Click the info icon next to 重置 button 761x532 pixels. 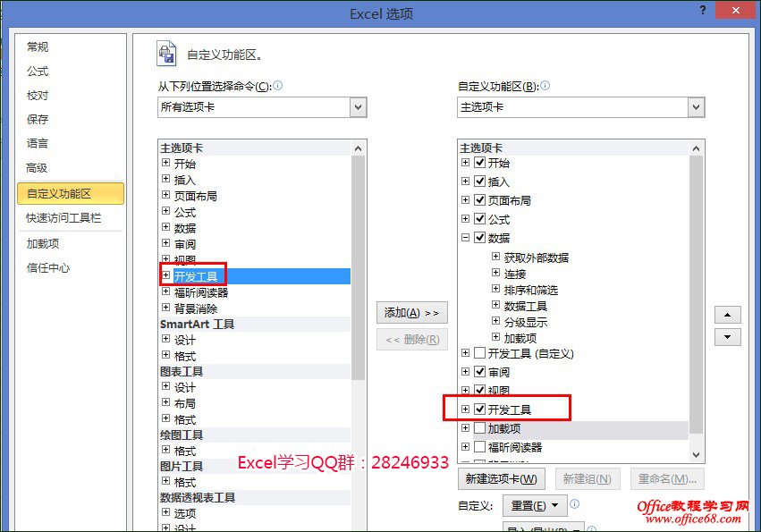pos(575,504)
